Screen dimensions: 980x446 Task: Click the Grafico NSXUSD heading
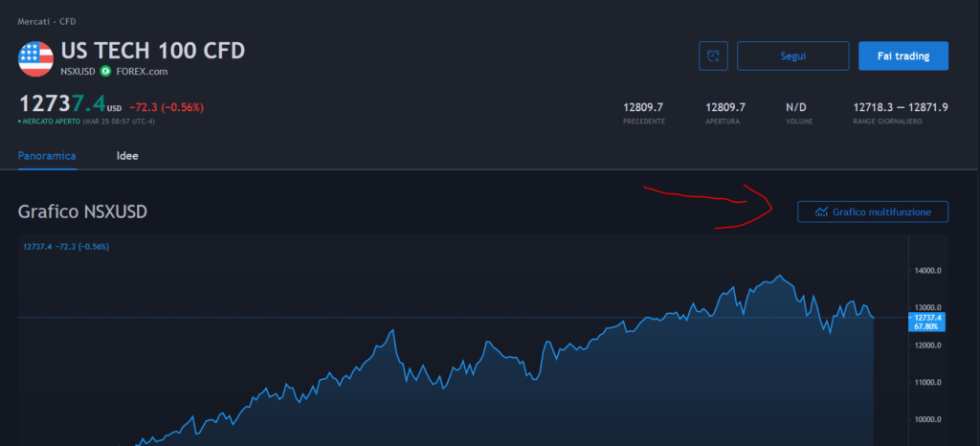click(82, 212)
